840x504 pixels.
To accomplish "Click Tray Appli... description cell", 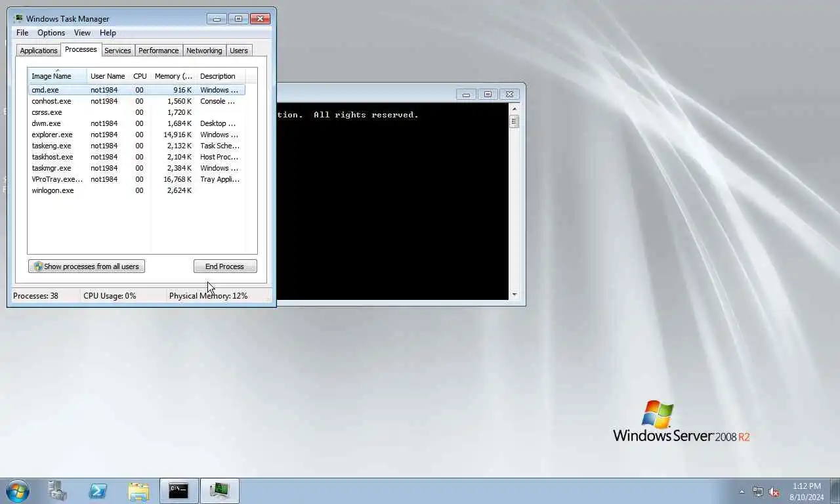I will (x=220, y=179).
